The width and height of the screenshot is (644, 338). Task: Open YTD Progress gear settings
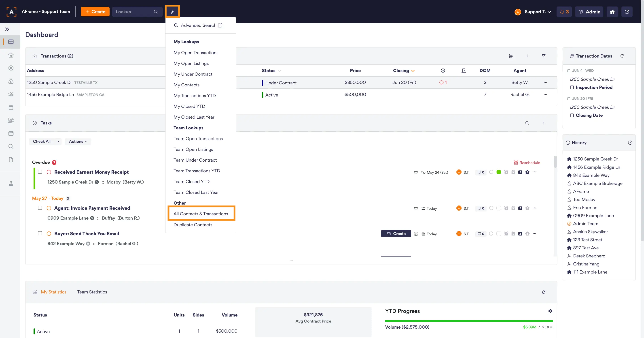coord(550,311)
